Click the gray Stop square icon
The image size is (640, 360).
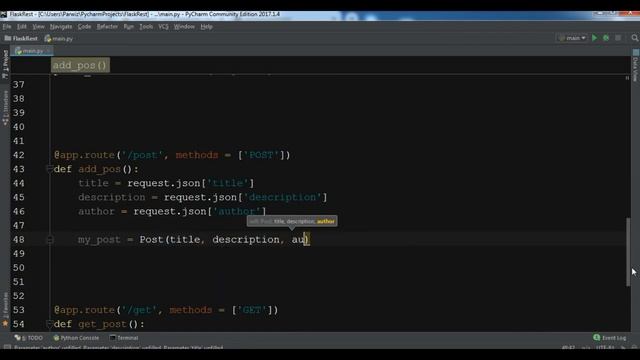pos(618,38)
